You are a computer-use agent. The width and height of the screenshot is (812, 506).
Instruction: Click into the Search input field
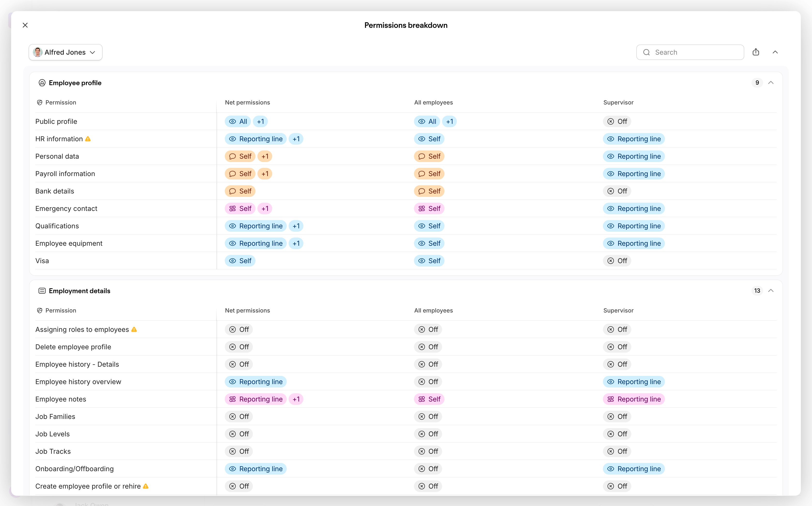point(690,52)
